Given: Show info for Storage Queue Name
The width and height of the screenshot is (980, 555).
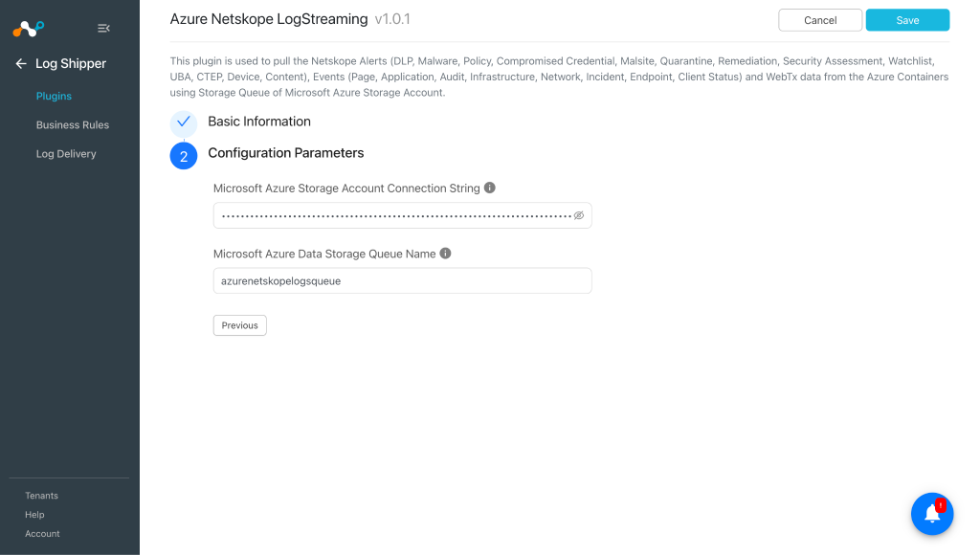Looking at the screenshot, I should 446,254.
